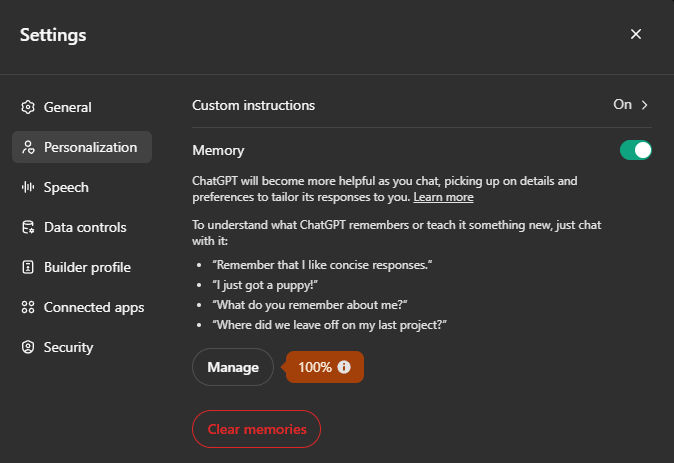Click the info icon beside 100%

[344, 367]
